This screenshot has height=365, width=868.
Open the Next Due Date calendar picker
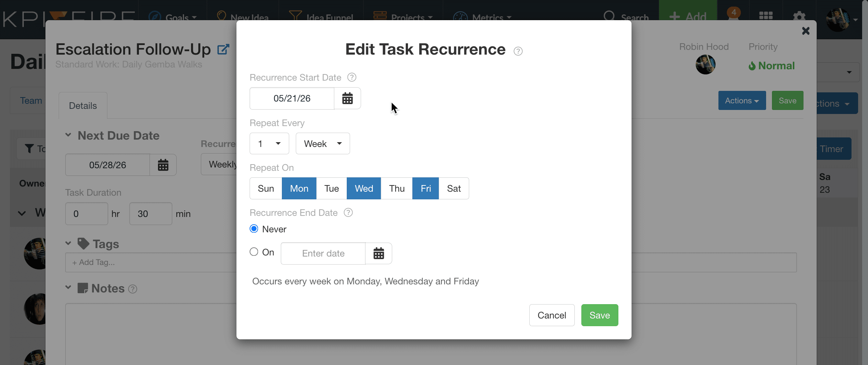pyautogui.click(x=163, y=165)
